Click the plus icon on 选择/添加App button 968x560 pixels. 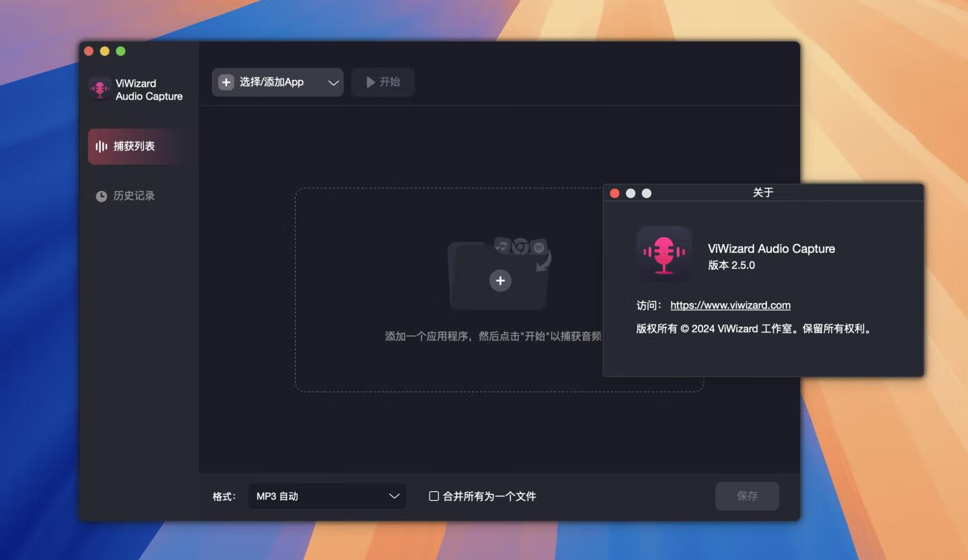point(226,82)
